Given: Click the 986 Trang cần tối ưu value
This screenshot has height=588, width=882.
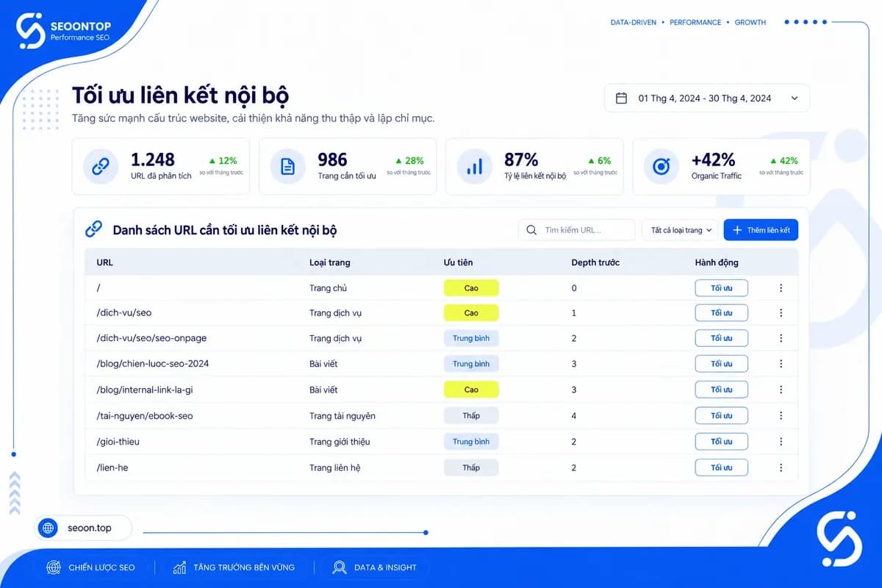Looking at the screenshot, I should coord(332,159).
